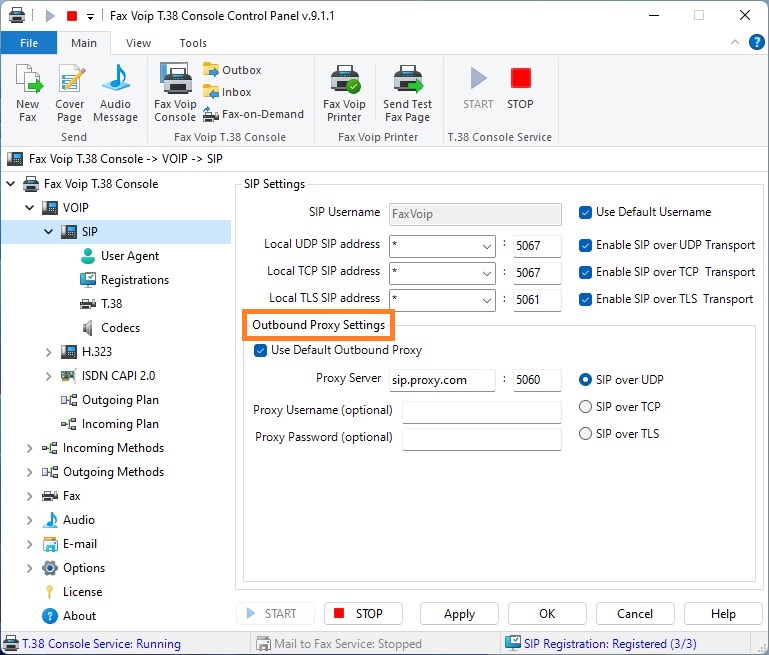Click the OK button
Screen dimensions: 769x655
click(547, 614)
